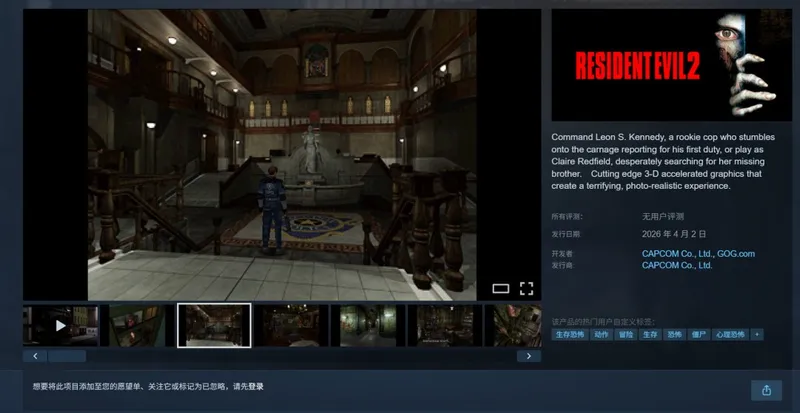Switch the media viewer to theater mode
Screen dimensions: 800x413
coord(501,289)
